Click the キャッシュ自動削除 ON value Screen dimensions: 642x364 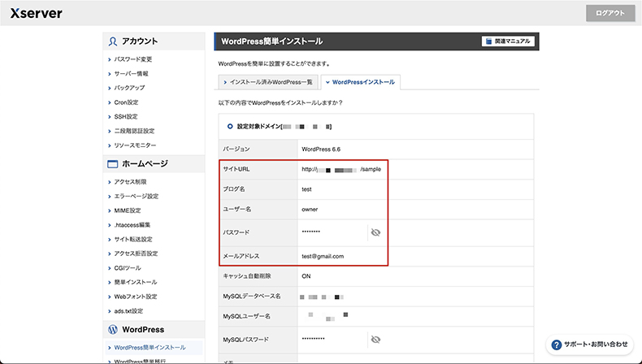click(x=306, y=276)
